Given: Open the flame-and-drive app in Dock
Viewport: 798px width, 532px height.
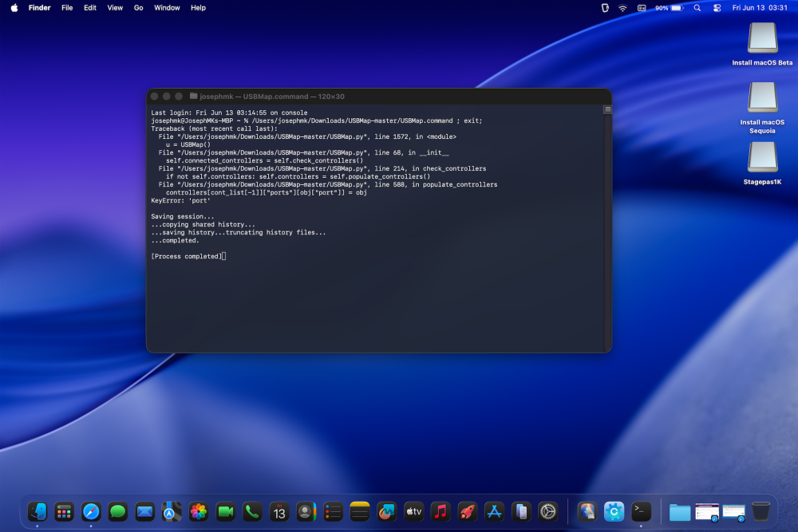Looking at the screenshot, I should tap(587, 511).
